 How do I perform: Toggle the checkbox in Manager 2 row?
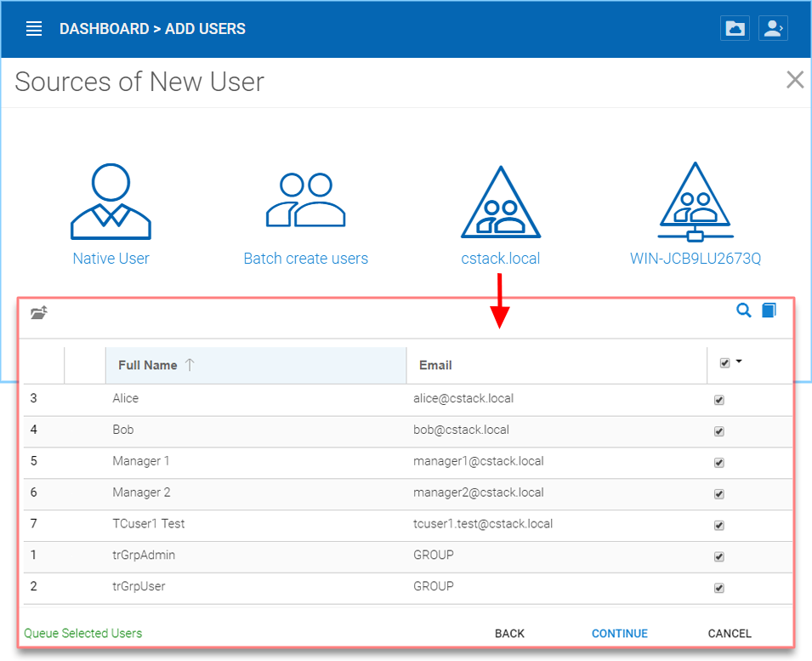tap(718, 494)
